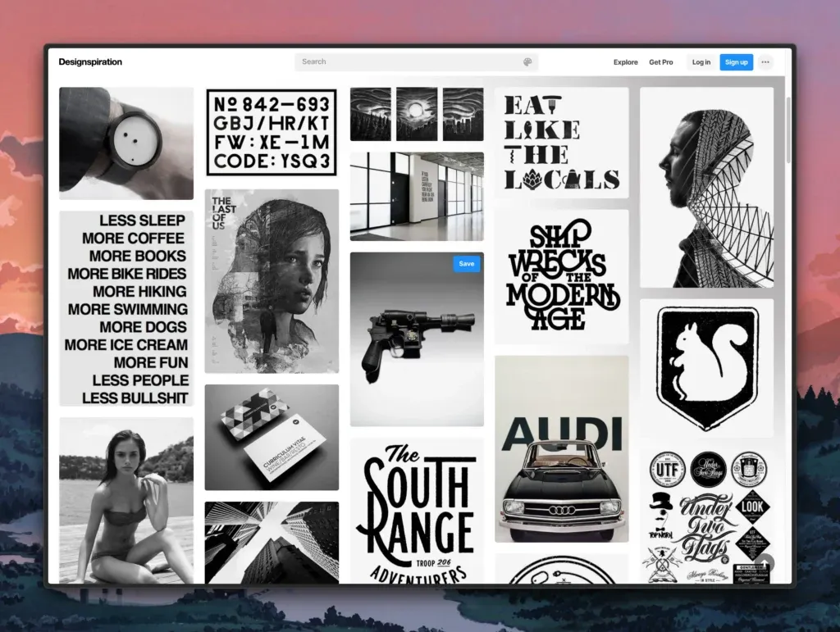
Task: Go to Get Pro page
Action: click(660, 62)
